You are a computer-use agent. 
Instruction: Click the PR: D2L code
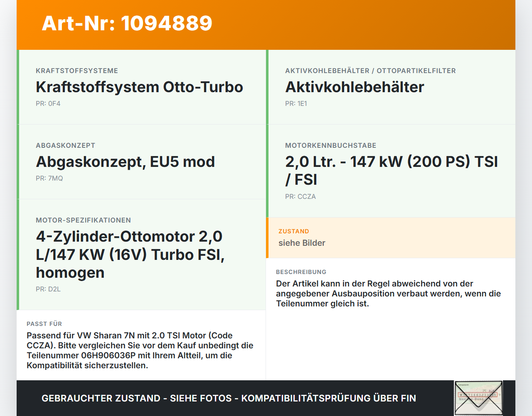click(48, 289)
